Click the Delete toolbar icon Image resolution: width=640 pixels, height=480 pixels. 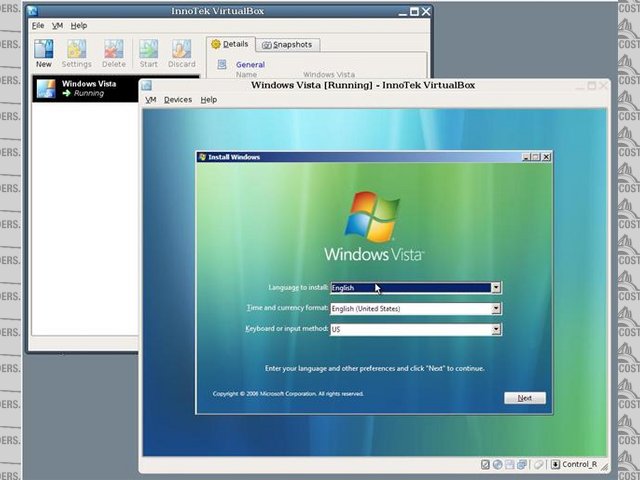point(113,49)
